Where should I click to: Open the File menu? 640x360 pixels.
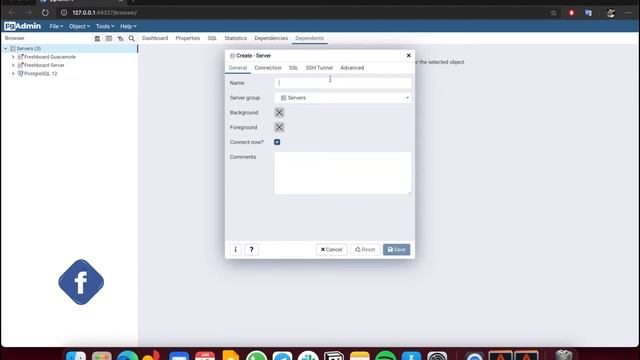tap(56, 26)
